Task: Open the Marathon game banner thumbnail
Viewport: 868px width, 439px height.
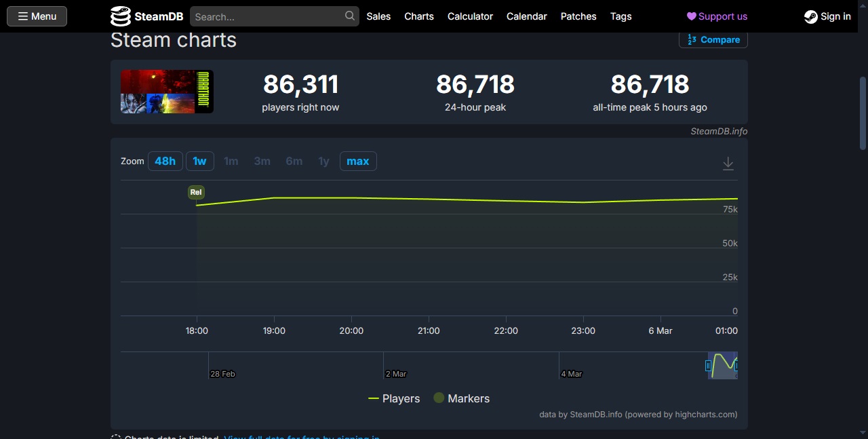Action: coord(167,92)
